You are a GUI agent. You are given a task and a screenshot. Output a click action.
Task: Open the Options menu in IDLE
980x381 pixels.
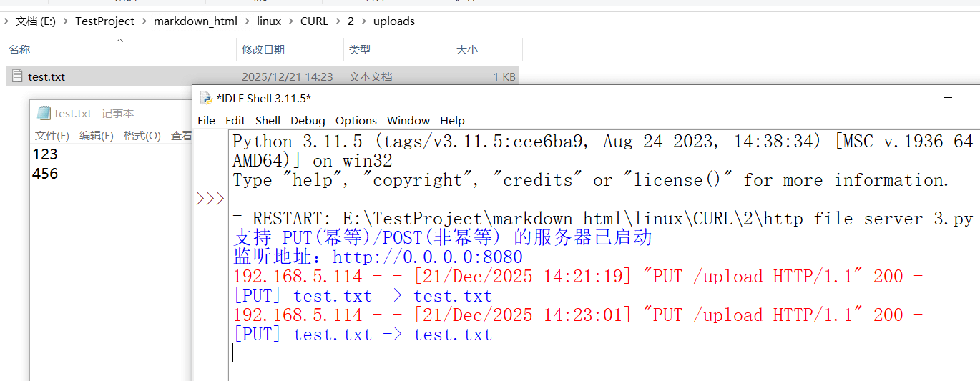(x=356, y=120)
